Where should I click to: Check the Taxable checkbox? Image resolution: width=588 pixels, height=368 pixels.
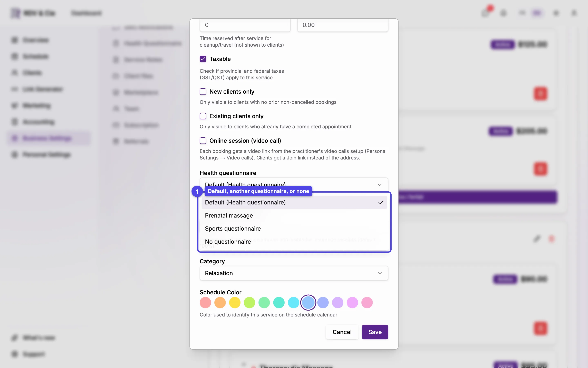203,59
